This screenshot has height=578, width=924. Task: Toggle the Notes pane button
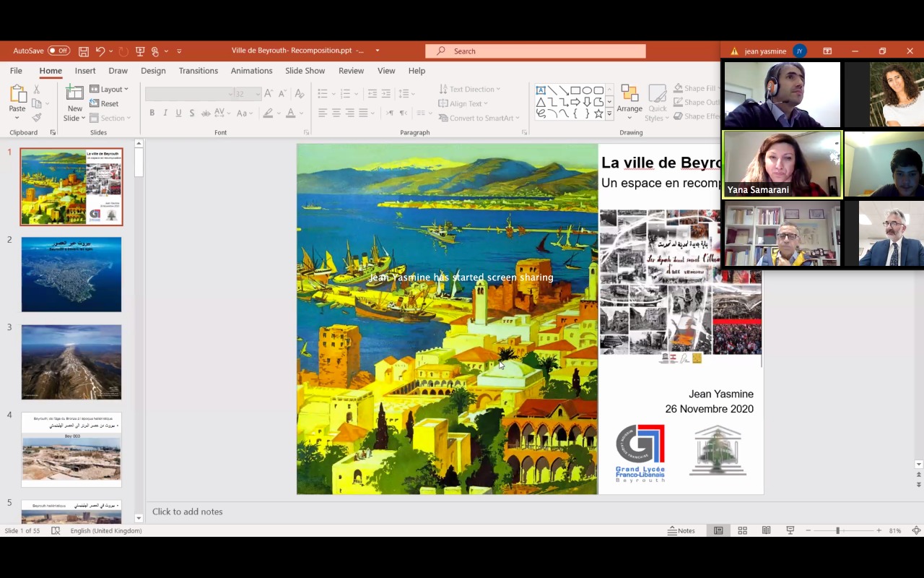[x=682, y=530]
